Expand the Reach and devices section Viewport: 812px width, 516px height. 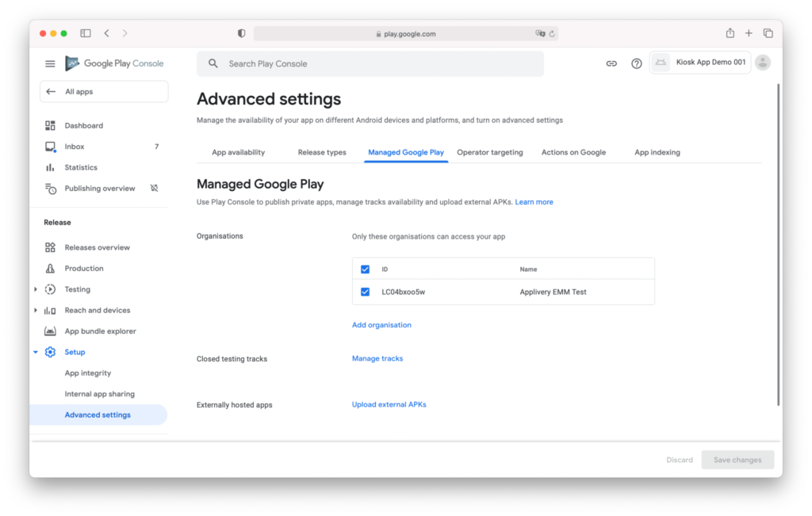tap(36, 310)
